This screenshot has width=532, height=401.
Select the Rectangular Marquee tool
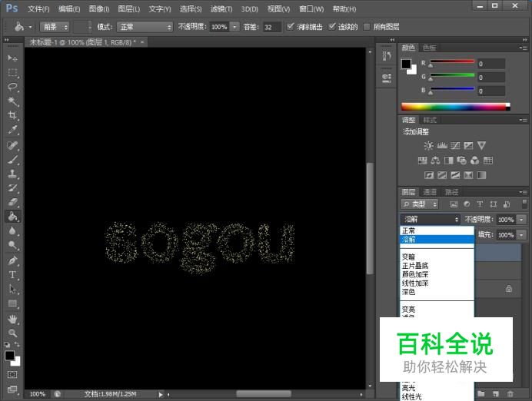coord(12,72)
